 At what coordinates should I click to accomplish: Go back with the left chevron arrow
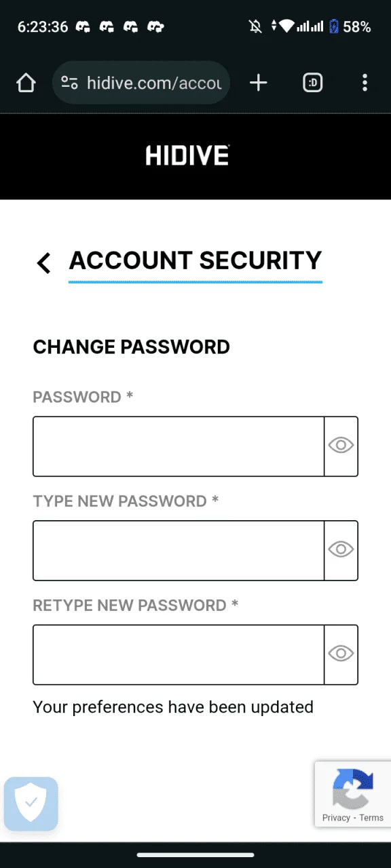(44, 262)
